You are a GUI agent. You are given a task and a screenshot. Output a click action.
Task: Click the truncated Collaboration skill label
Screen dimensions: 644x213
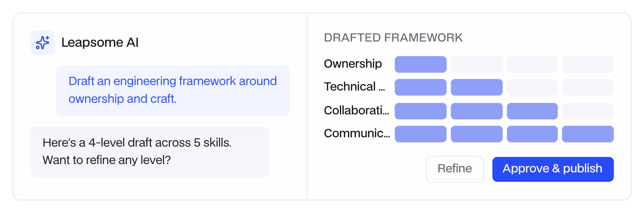point(357,111)
